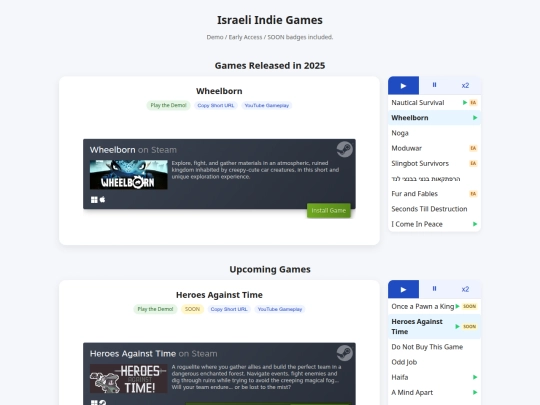
Task: Select Once a Pawn a King in the playlist
Action: pos(434,306)
